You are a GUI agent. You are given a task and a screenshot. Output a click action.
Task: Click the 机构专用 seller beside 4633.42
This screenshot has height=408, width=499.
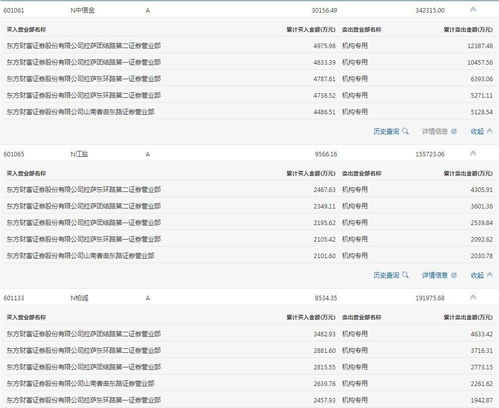[355, 334]
